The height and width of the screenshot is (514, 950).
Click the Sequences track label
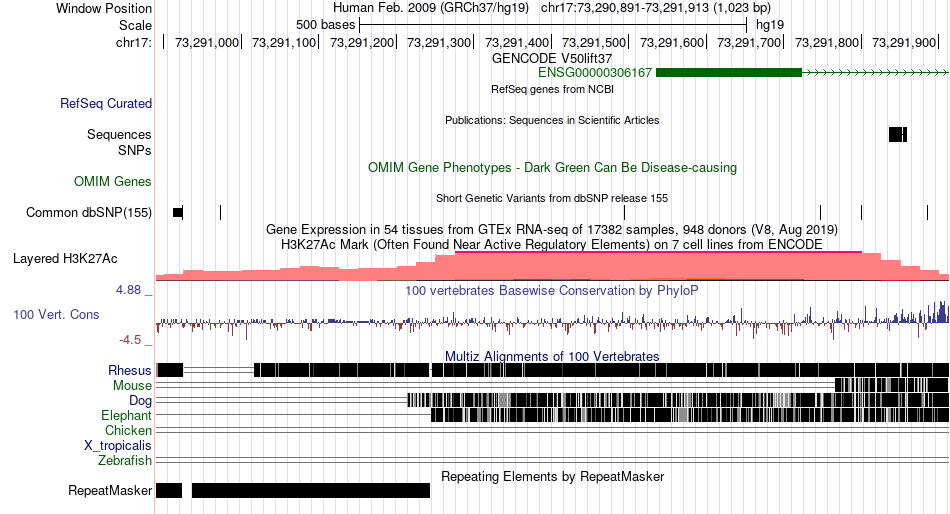(119, 135)
